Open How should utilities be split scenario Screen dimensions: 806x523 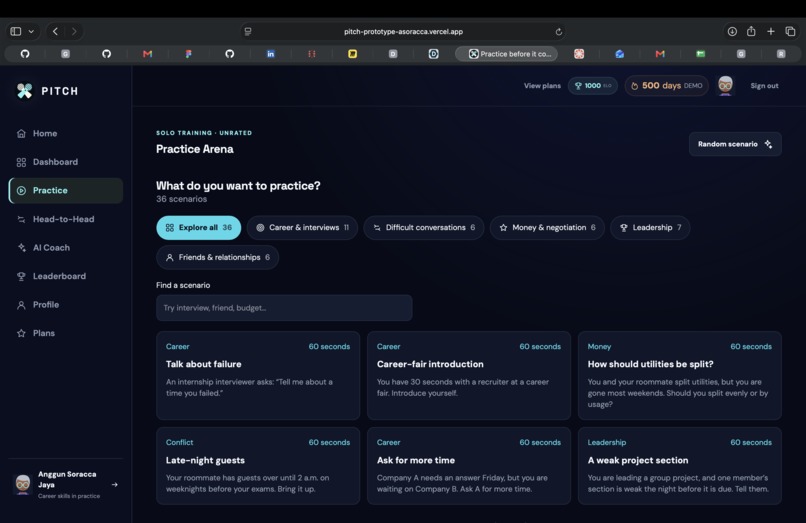pos(680,375)
